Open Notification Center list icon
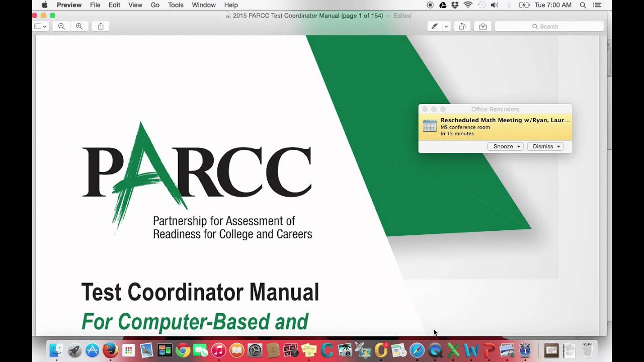 point(597,5)
